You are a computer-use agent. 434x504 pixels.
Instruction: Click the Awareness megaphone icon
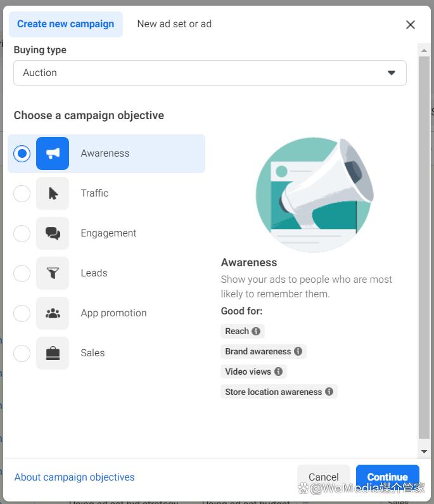click(53, 153)
